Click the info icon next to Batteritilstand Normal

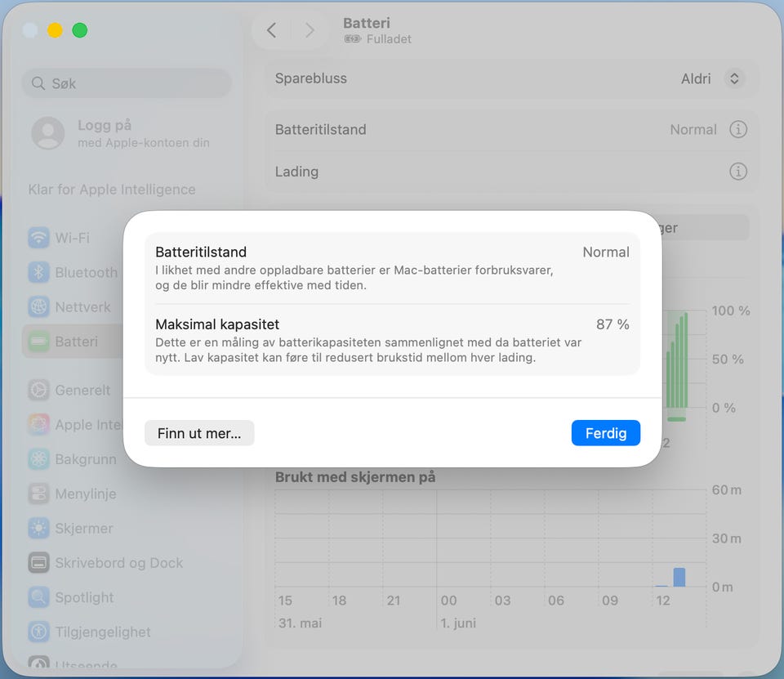(x=738, y=129)
